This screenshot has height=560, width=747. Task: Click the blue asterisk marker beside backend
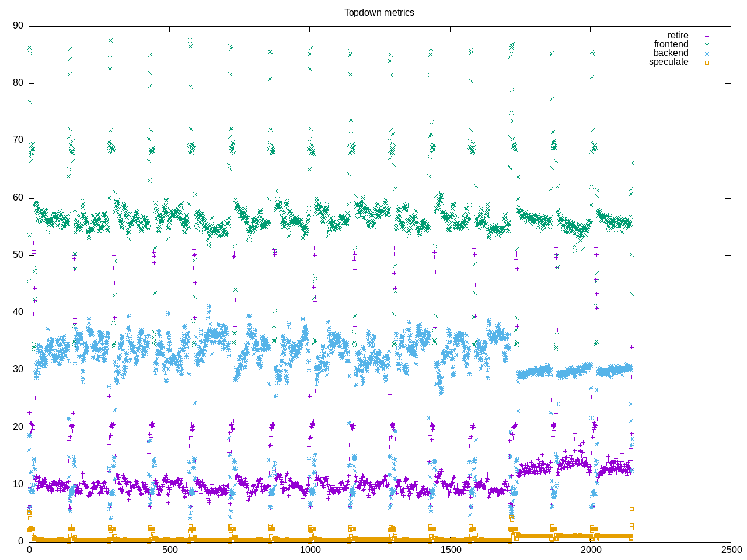pyautogui.click(x=707, y=54)
